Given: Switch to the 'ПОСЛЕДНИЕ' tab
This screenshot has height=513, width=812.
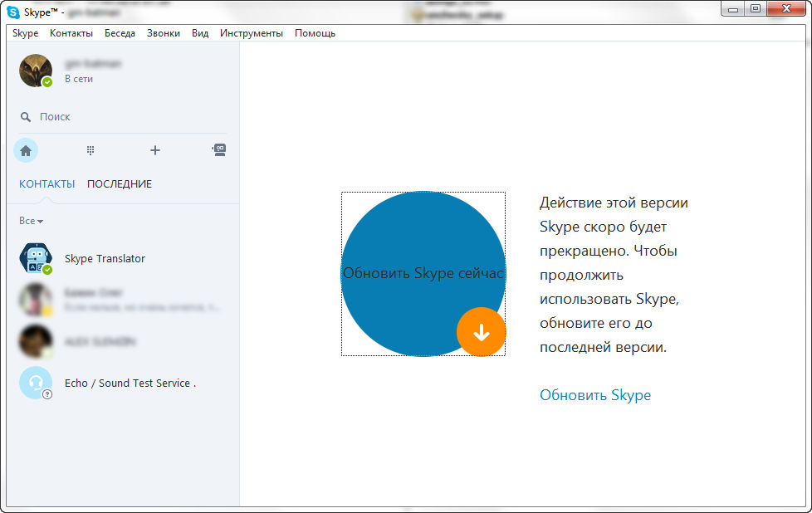Looking at the screenshot, I should click(120, 183).
